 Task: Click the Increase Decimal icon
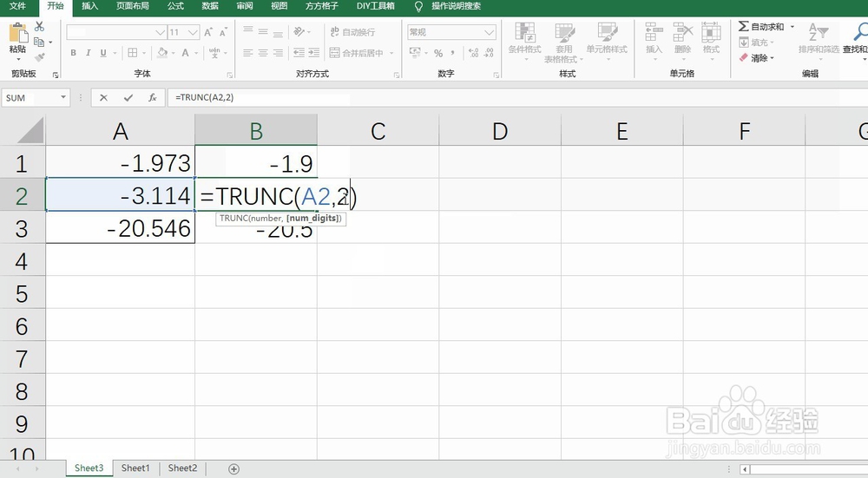click(474, 53)
